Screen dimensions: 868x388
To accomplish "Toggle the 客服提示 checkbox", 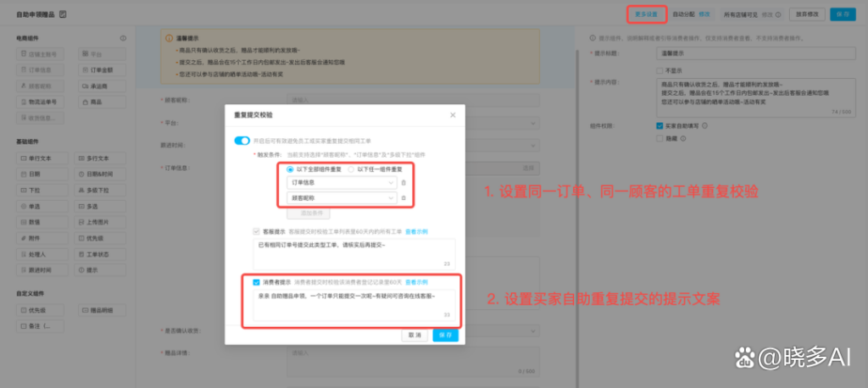I will coord(256,231).
